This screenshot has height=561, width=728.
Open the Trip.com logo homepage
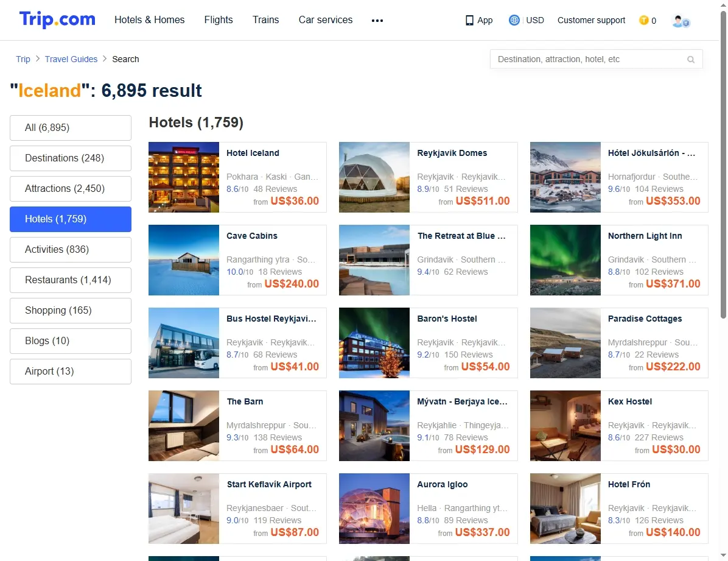coord(57,19)
